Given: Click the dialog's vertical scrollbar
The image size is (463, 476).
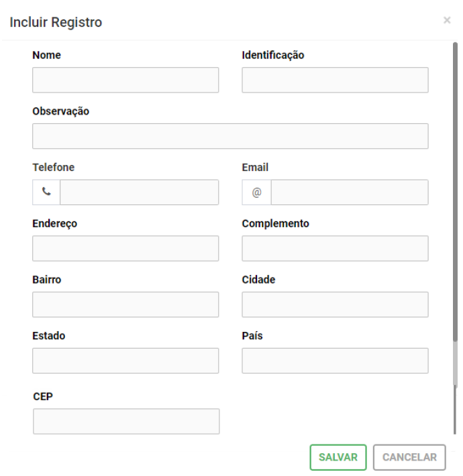Looking at the screenshot, I should [x=456, y=201].
